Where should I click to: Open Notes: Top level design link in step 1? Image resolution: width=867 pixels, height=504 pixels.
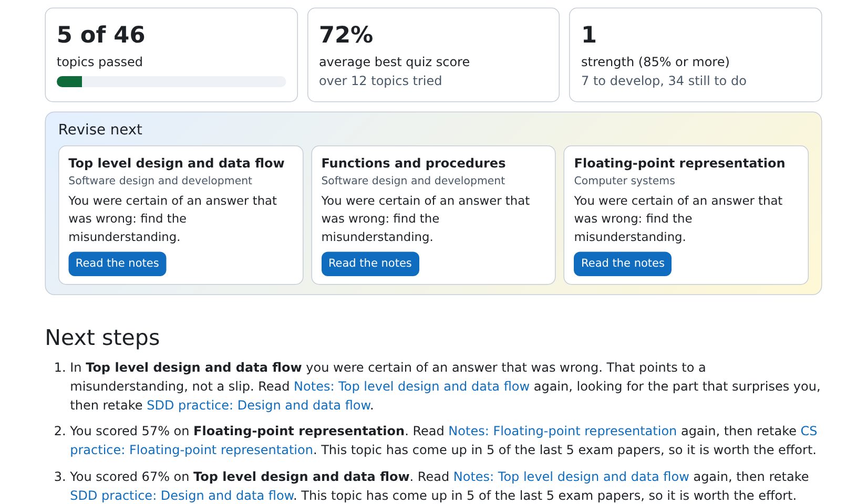pos(411,386)
